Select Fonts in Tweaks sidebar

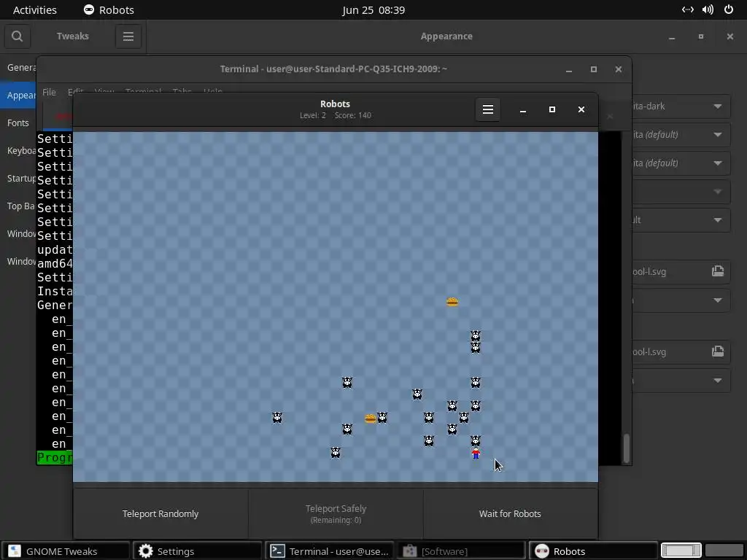point(18,122)
